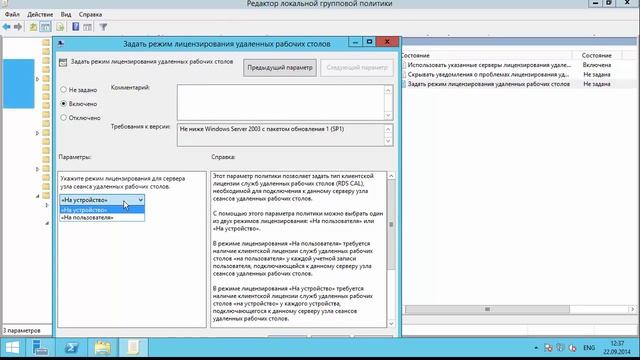The width and height of the screenshot is (640, 360).
Task: Open the Windows Start button
Action: coord(12,348)
